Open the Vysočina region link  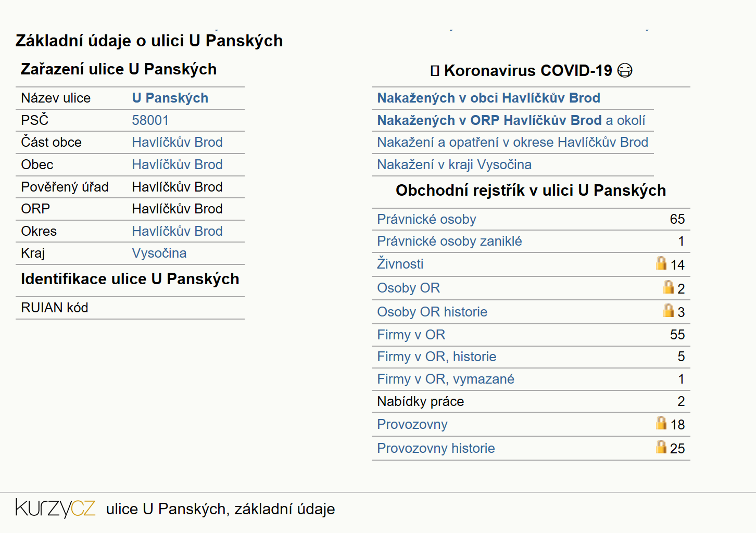coord(159,253)
